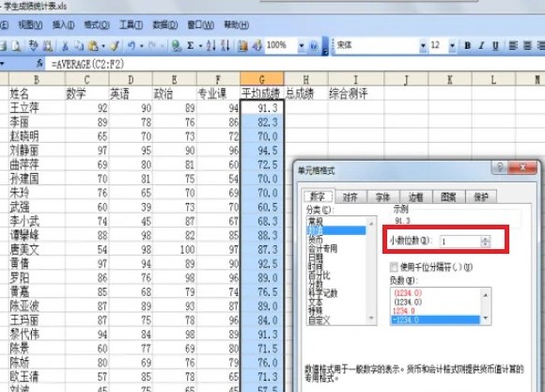The width and height of the screenshot is (545, 392).
Task: Select the black (1234.0) negative number format
Action: tap(408, 302)
